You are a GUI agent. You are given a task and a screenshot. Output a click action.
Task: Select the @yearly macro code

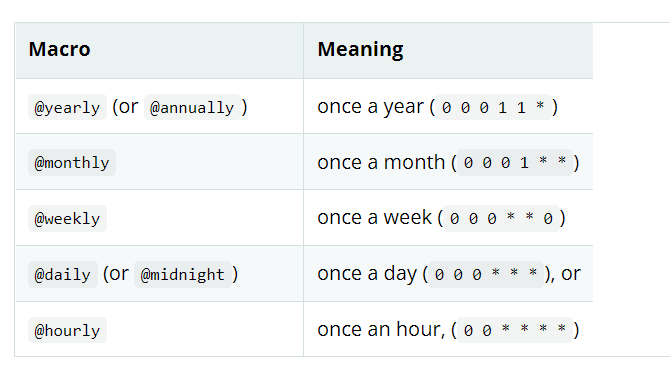[x=67, y=107]
